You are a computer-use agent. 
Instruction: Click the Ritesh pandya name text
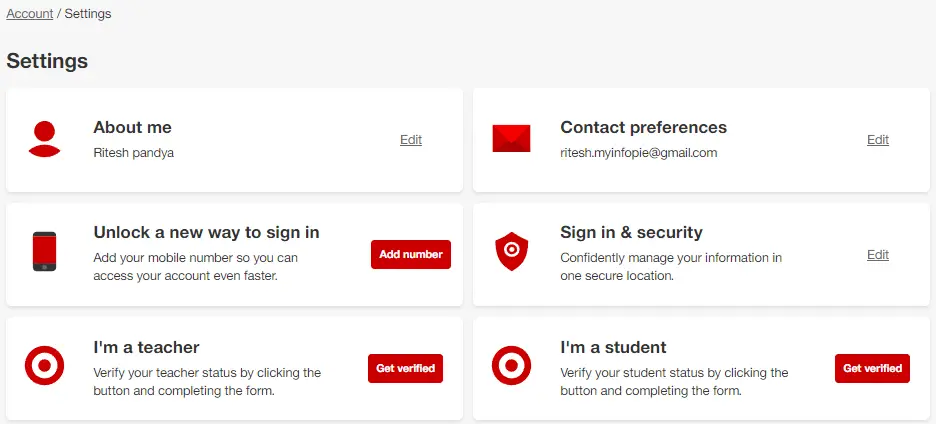pos(134,153)
